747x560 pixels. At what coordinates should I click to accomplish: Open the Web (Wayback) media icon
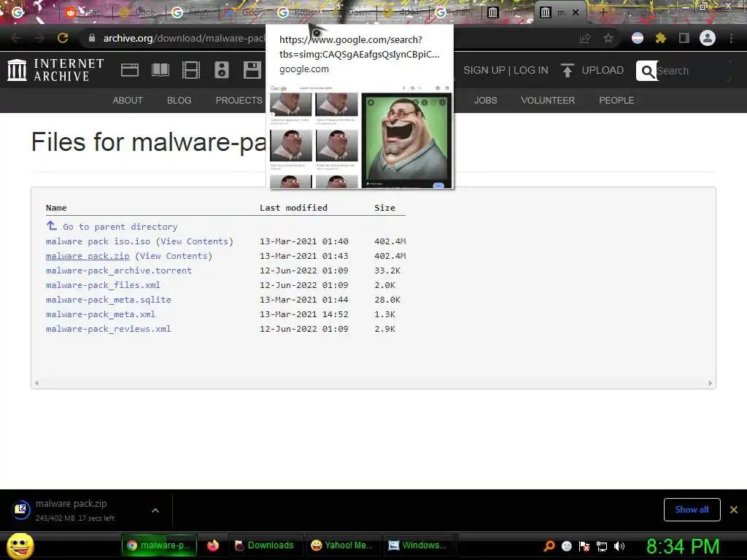click(130, 70)
